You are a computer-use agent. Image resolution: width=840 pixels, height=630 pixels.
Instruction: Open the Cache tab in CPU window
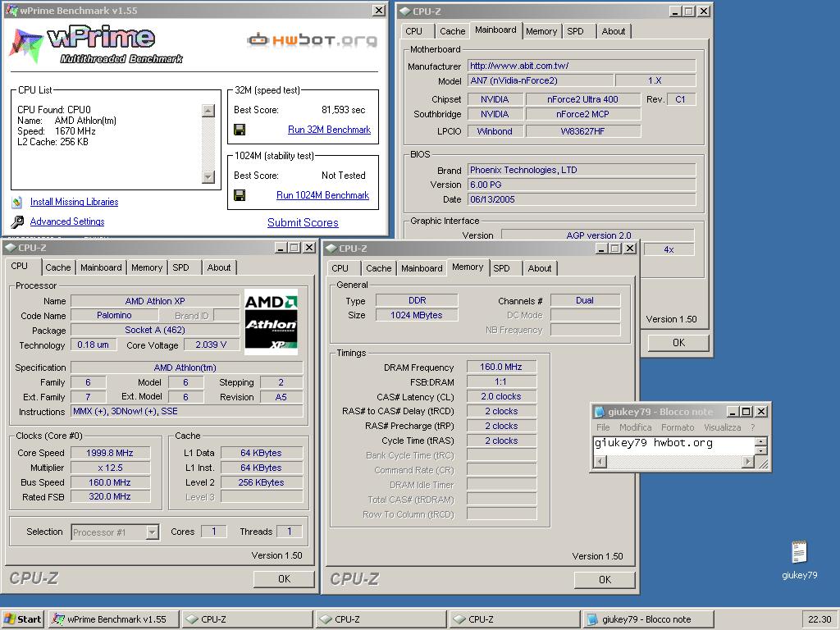tap(58, 268)
